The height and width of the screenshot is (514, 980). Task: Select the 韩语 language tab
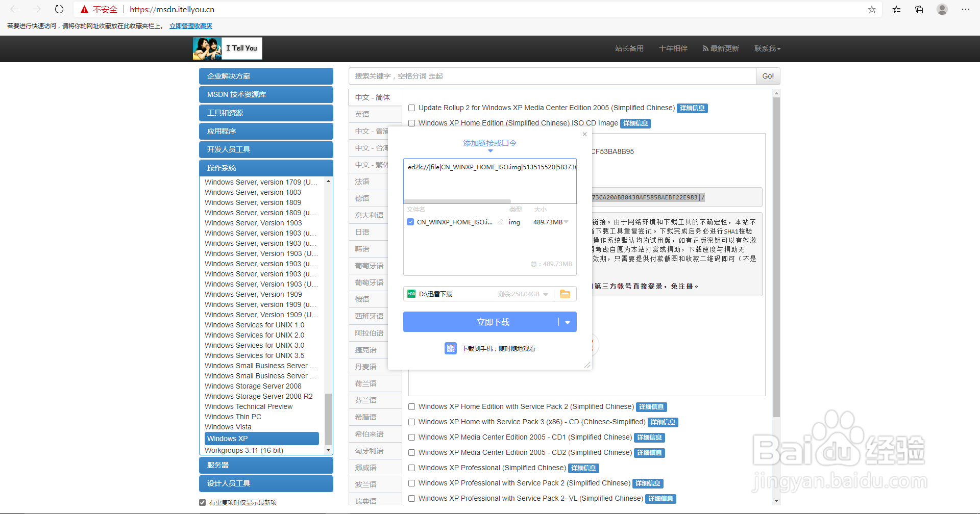tap(369, 249)
